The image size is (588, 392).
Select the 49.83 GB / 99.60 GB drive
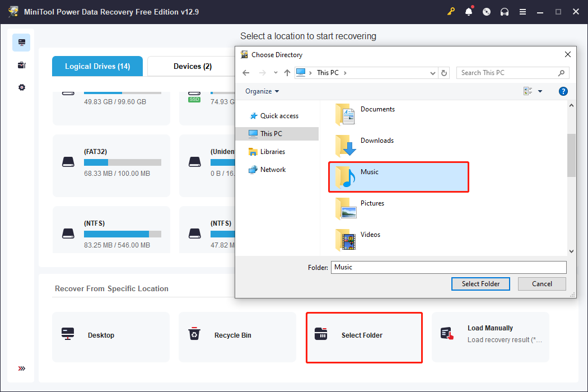[x=111, y=108]
